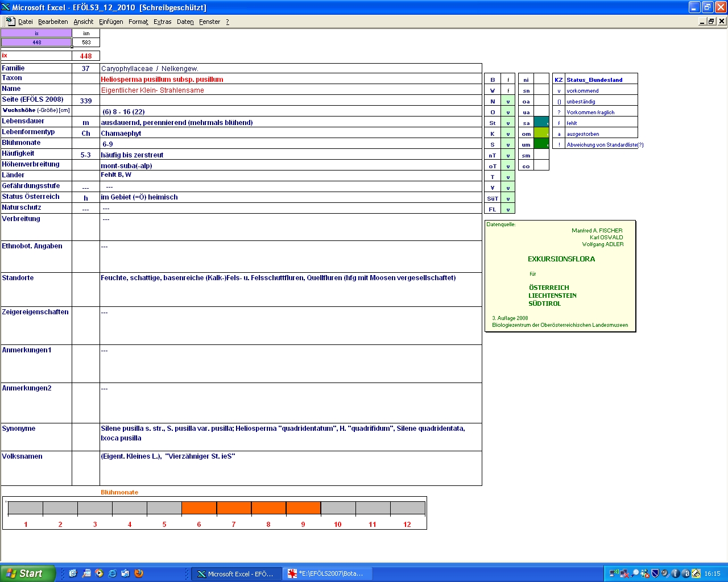Click the yellow tray icon beside the clock

click(696, 573)
